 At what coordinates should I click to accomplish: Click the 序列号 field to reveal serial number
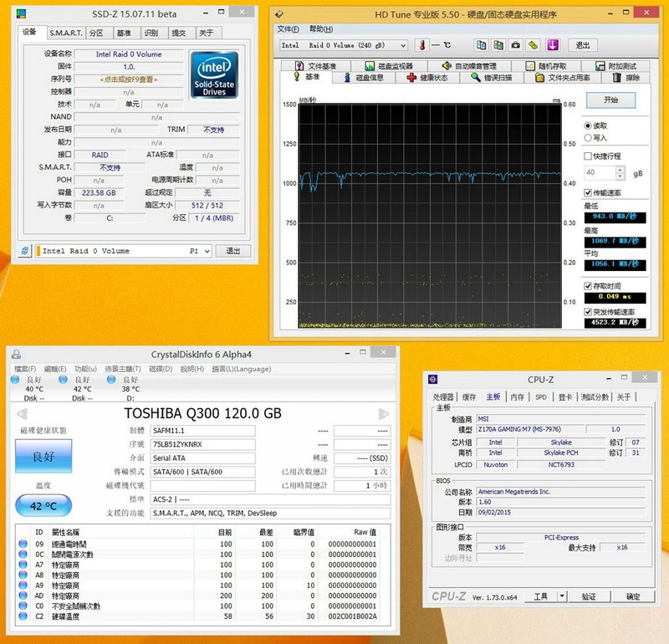pos(131,79)
